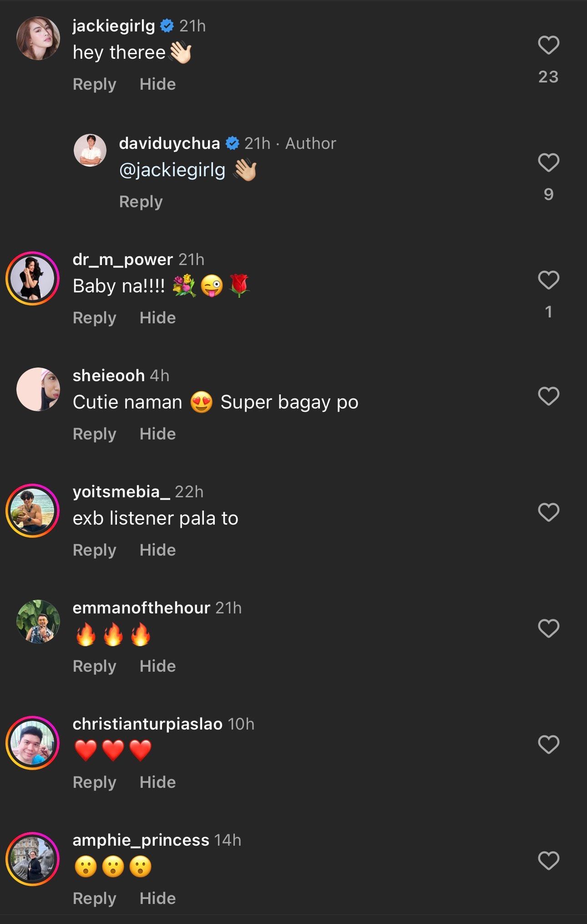This screenshot has width=587, height=924.
Task: Hide sheieooh's "Super bagay po" comment
Action: tap(157, 434)
